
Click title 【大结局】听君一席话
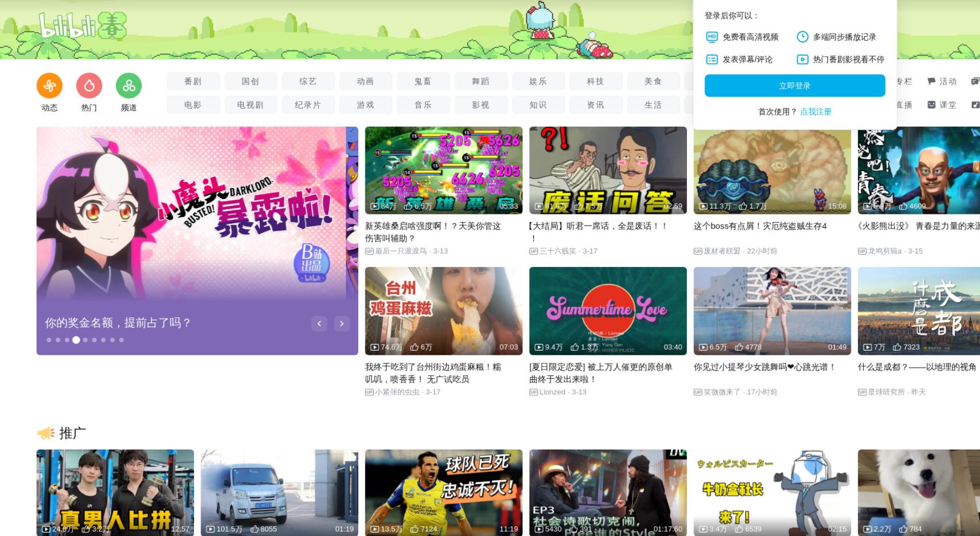click(x=598, y=232)
